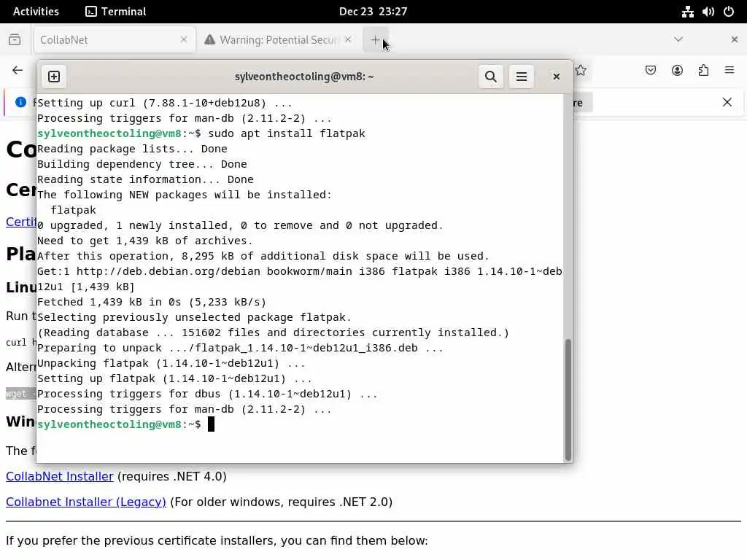Click the terminal vertical scrollbar
The height and width of the screenshot is (560, 747).
click(x=568, y=399)
